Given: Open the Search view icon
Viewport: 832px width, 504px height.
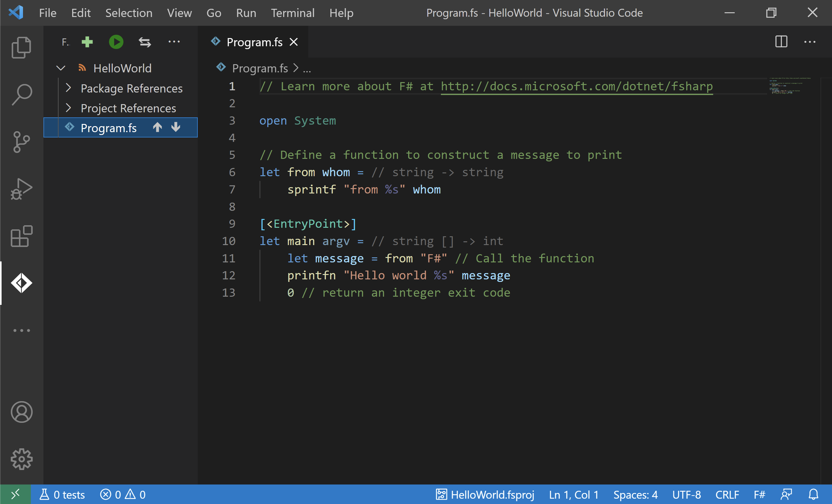Looking at the screenshot, I should tap(21, 95).
